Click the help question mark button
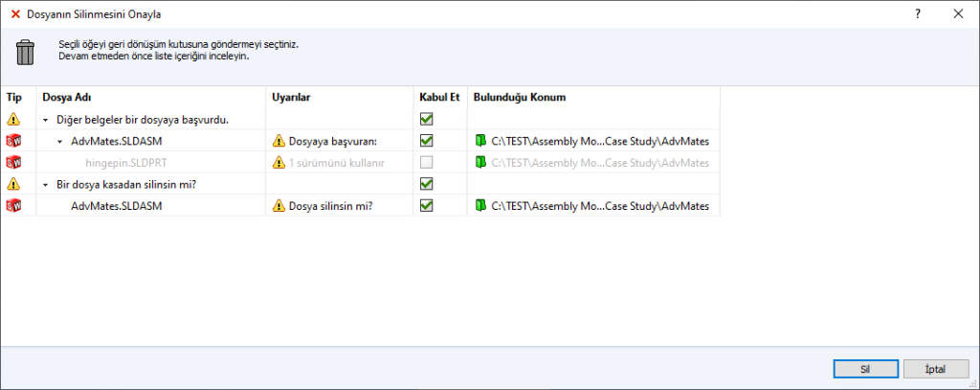The height and width of the screenshot is (390, 980). tap(918, 14)
